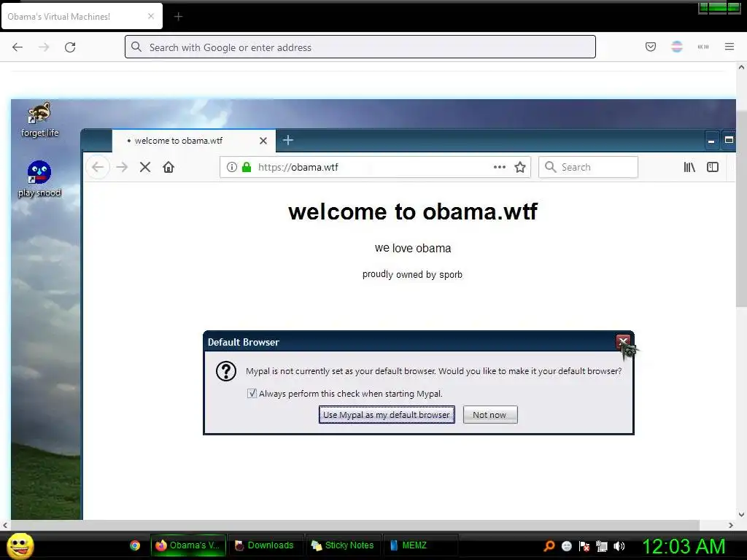Add a new tab in Mypal

(287, 140)
